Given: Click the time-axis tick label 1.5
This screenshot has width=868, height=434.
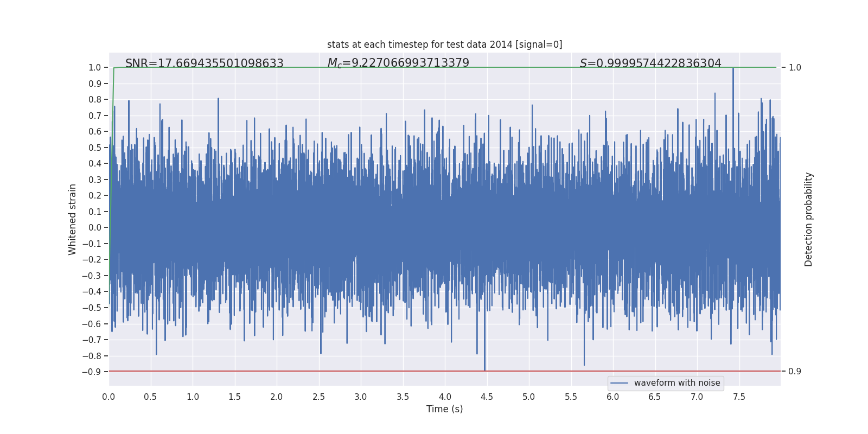Looking at the screenshot, I should [234, 397].
